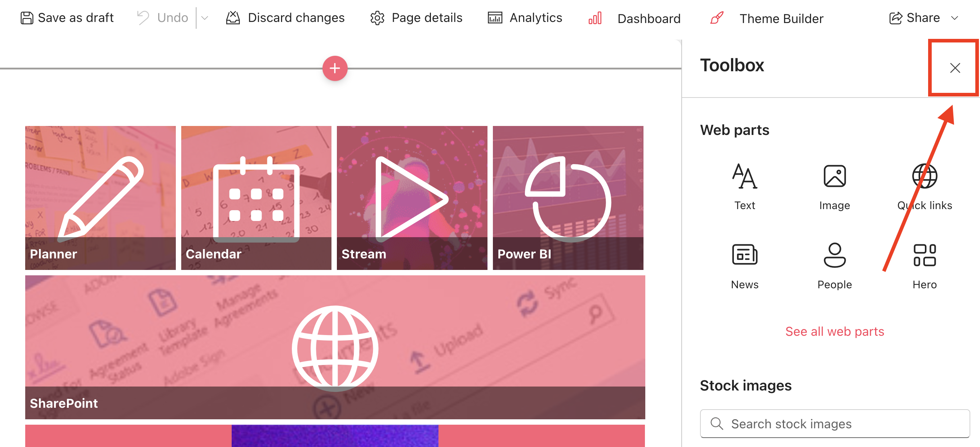Select the Text web part icon
980x447 pixels.
click(x=744, y=176)
